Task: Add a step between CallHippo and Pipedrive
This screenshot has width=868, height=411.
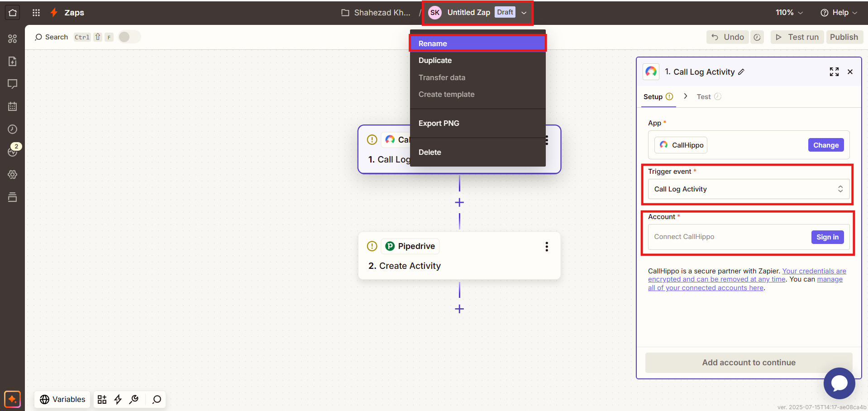Action: [459, 202]
